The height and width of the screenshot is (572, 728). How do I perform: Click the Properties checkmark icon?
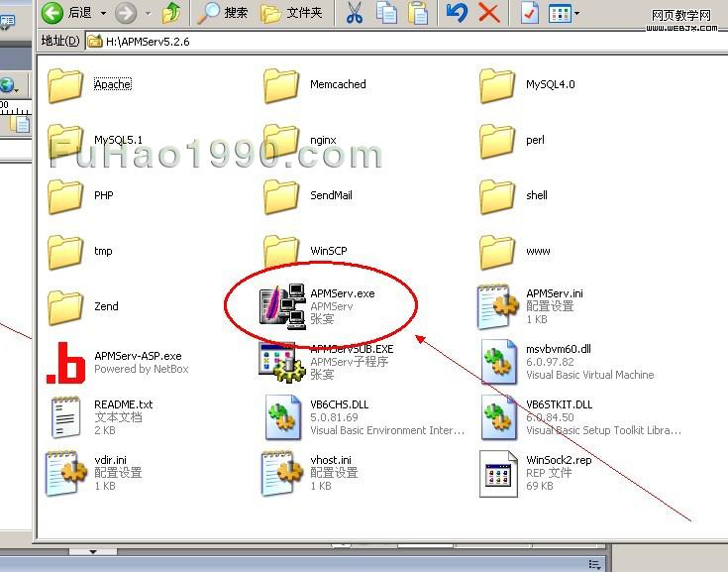click(529, 13)
